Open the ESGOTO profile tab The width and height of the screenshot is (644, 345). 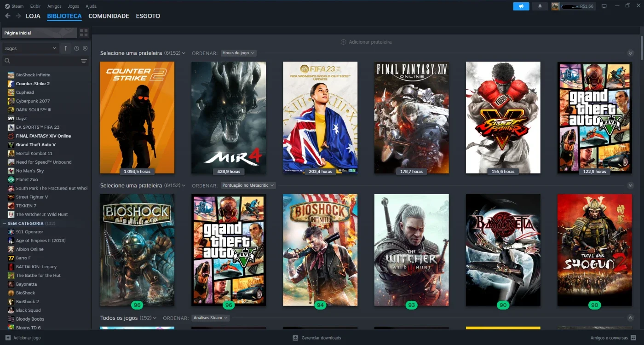click(x=148, y=16)
